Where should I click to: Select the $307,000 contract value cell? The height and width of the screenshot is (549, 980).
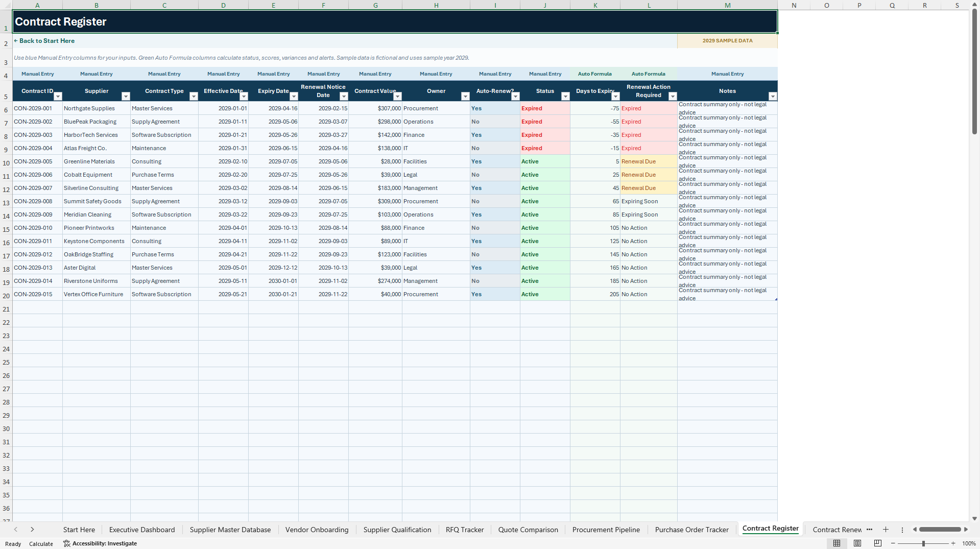pos(375,108)
